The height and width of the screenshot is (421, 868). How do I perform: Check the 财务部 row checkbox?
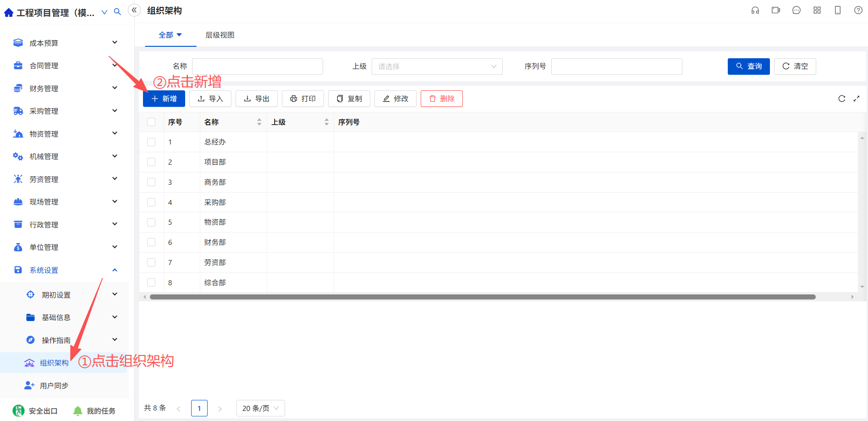[x=151, y=242]
